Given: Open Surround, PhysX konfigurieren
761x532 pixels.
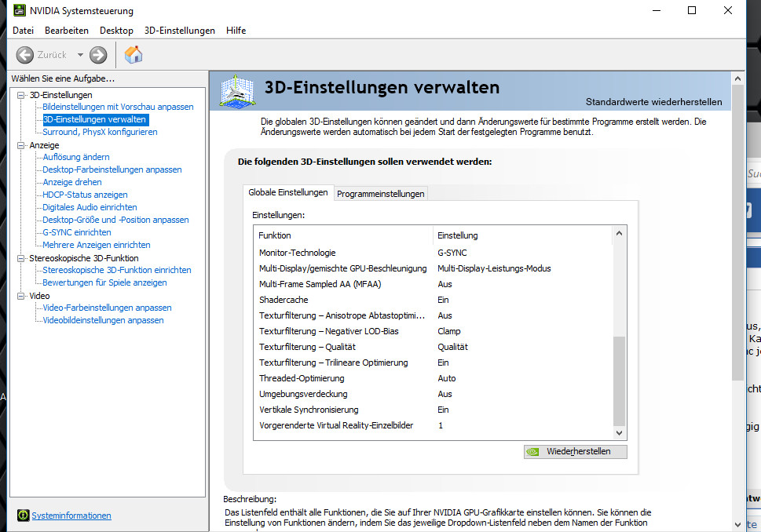Looking at the screenshot, I should [100, 132].
